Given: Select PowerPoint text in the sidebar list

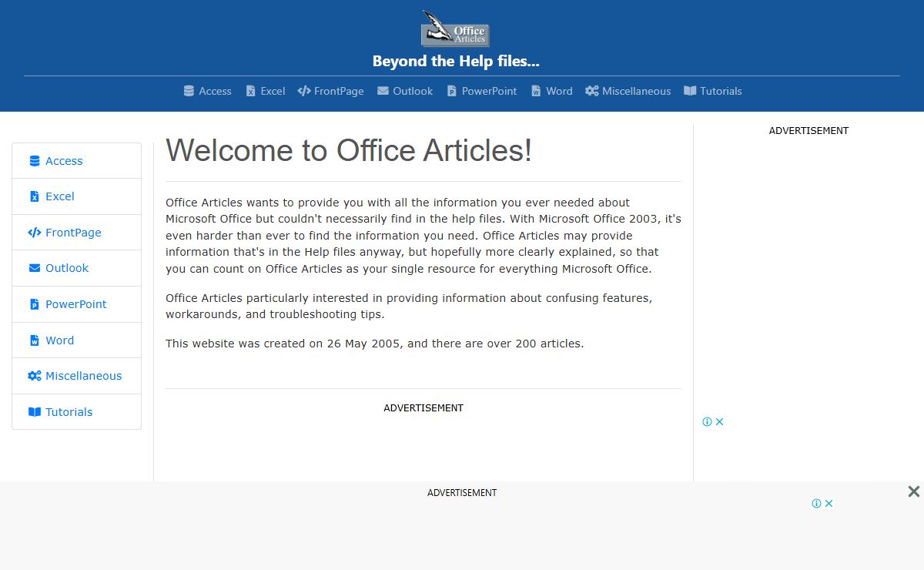Looking at the screenshot, I should click(x=76, y=304).
